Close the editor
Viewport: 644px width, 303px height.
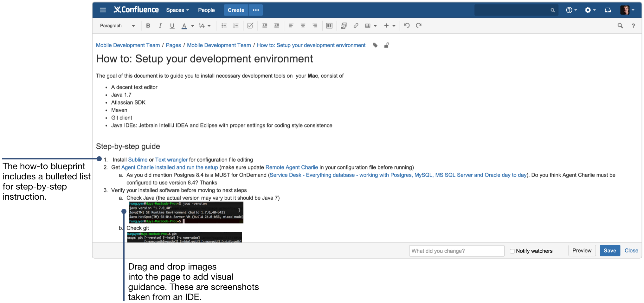(x=631, y=251)
